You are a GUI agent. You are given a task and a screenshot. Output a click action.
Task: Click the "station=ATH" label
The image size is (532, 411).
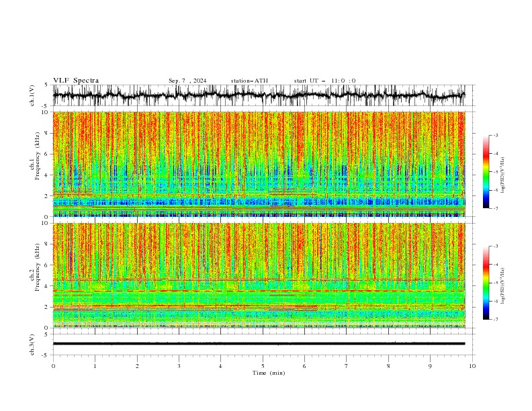[249, 81]
